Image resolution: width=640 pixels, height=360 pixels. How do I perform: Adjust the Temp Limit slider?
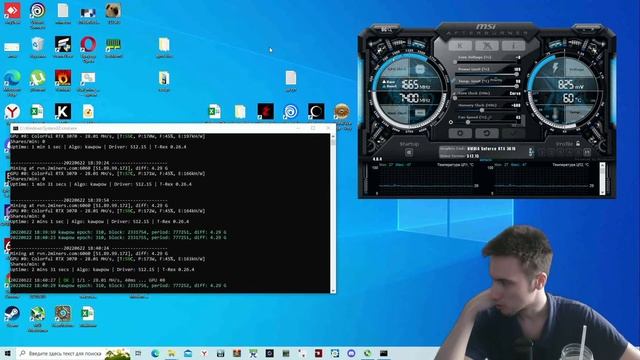(x=486, y=86)
